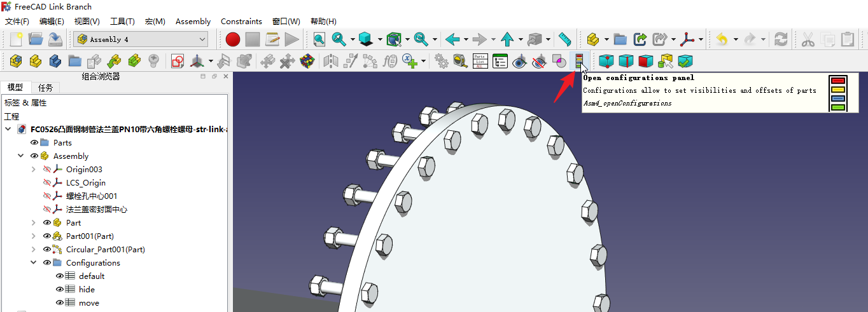Show LCS visibility eye icon

(x=520, y=61)
